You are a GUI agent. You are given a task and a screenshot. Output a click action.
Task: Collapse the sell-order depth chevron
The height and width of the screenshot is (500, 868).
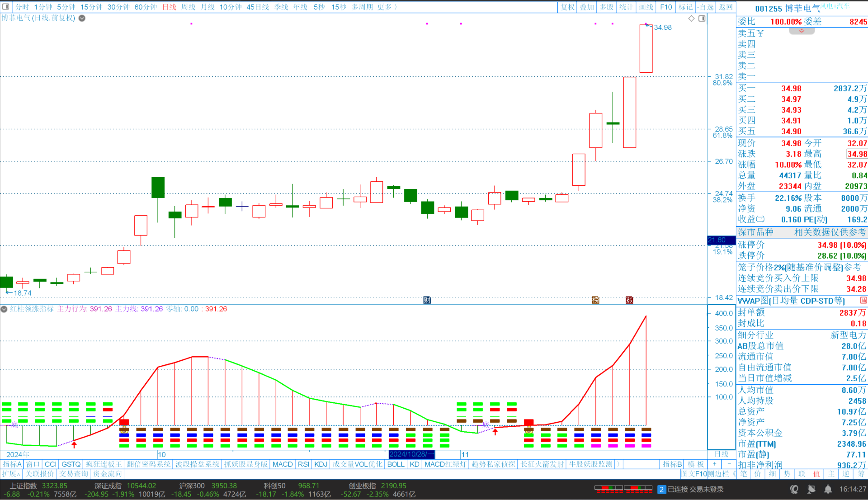click(802, 31)
